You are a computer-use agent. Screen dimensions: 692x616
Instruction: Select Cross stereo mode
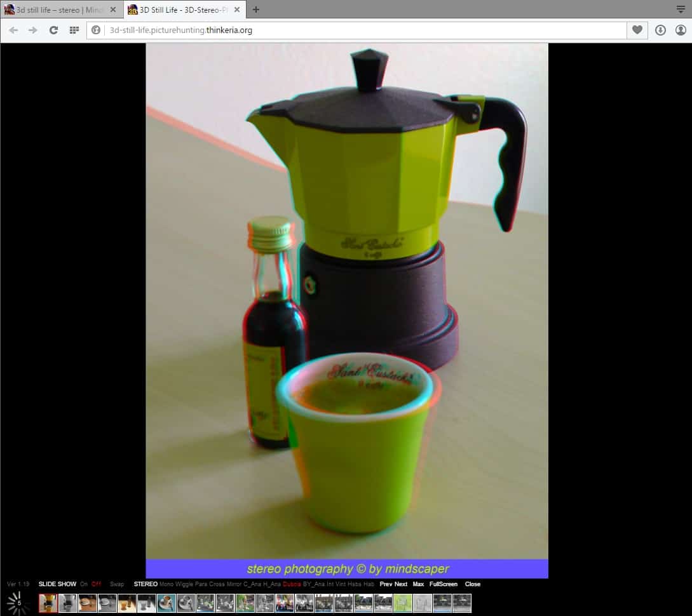[217, 584]
